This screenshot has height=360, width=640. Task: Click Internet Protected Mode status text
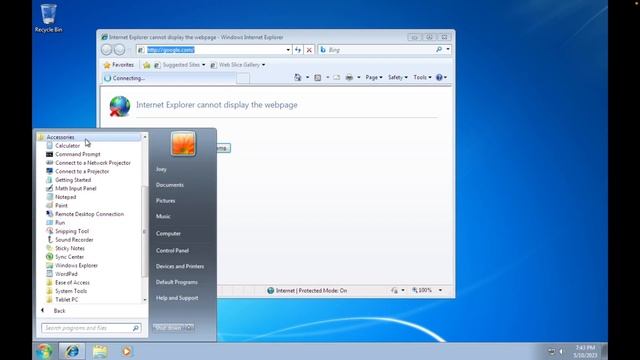pyautogui.click(x=311, y=291)
